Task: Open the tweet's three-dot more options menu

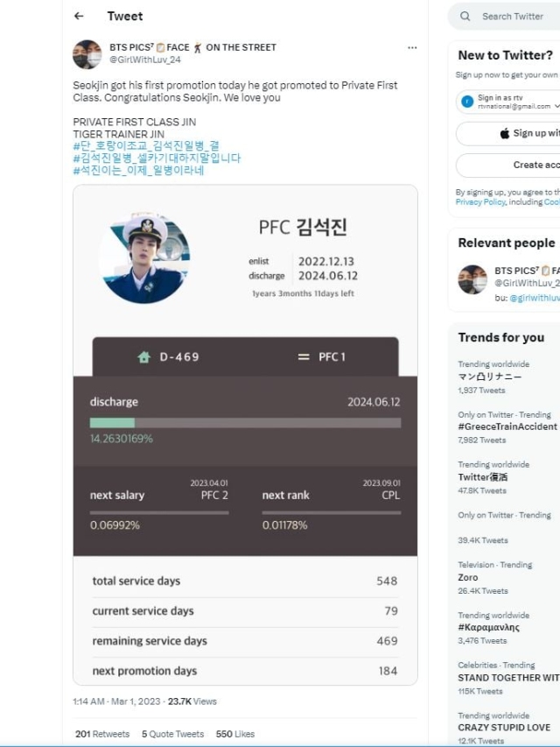Action: point(412,47)
